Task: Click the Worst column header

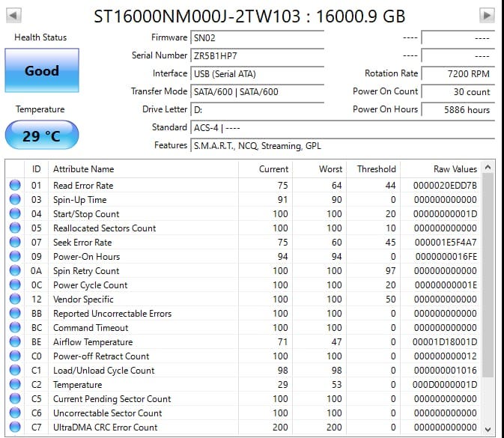Action: point(320,169)
